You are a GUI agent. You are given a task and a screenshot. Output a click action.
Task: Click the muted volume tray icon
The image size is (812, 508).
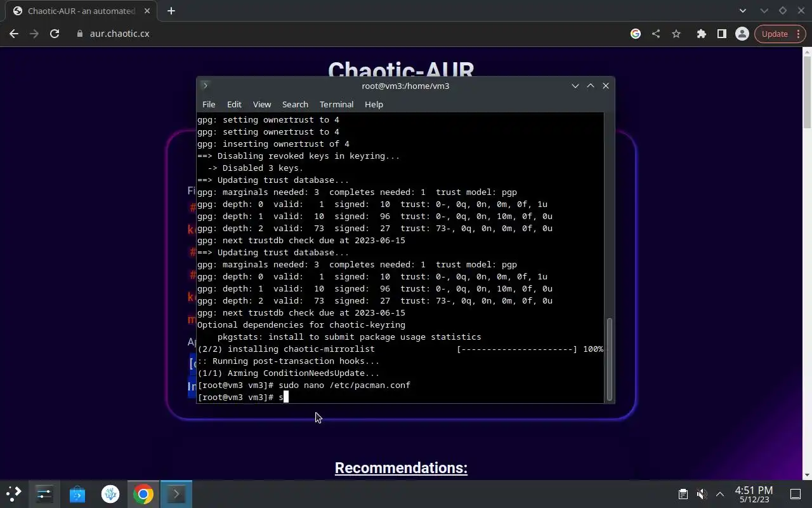click(702, 494)
